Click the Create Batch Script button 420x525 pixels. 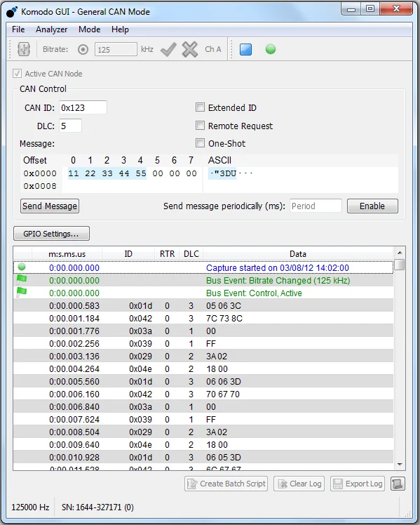226,484
